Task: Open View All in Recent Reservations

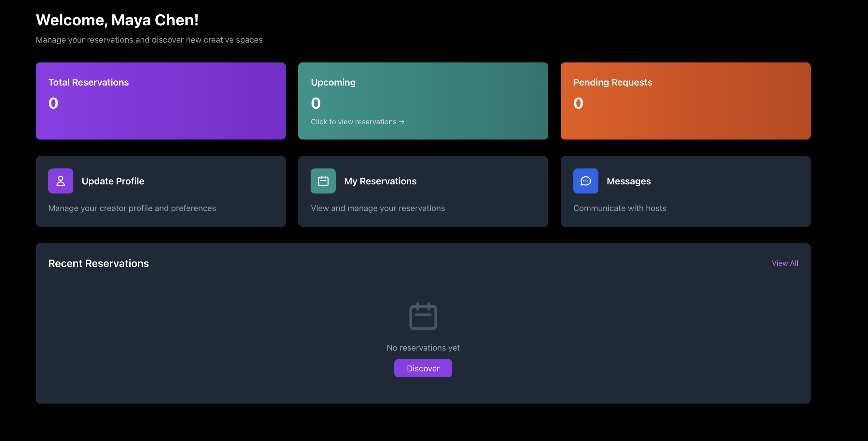Action: point(785,263)
